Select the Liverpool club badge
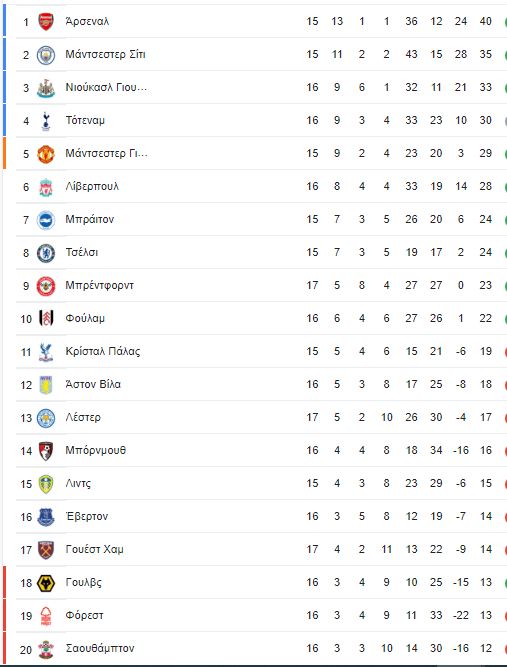The image size is (507, 667). pyautogui.click(x=46, y=187)
